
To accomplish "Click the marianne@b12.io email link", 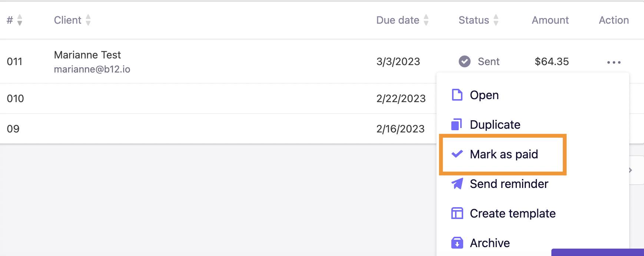I will tap(92, 69).
